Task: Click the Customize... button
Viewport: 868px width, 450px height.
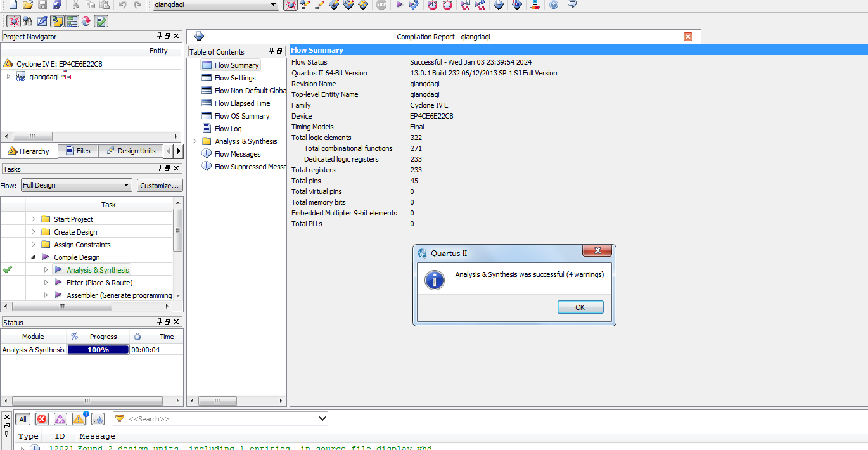Action: (160, 185)
